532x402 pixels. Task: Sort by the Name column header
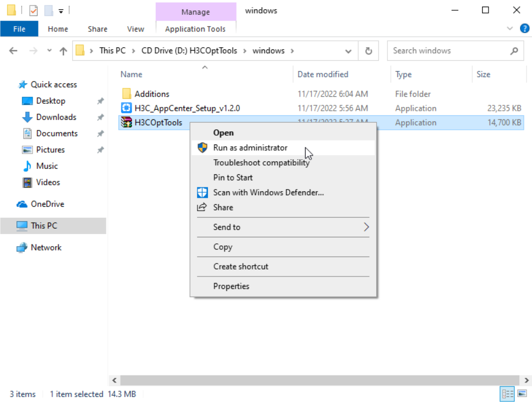pos(131,74)
